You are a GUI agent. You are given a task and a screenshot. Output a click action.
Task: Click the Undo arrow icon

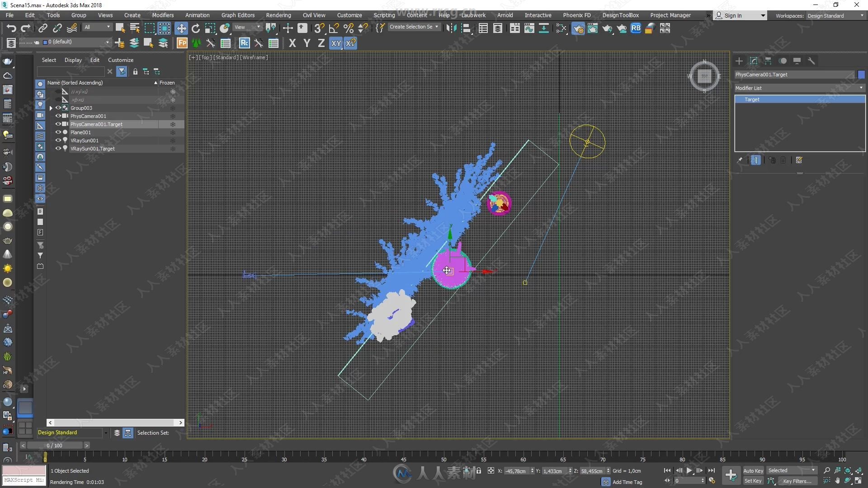pyautogui.click(x=11, y=28)
